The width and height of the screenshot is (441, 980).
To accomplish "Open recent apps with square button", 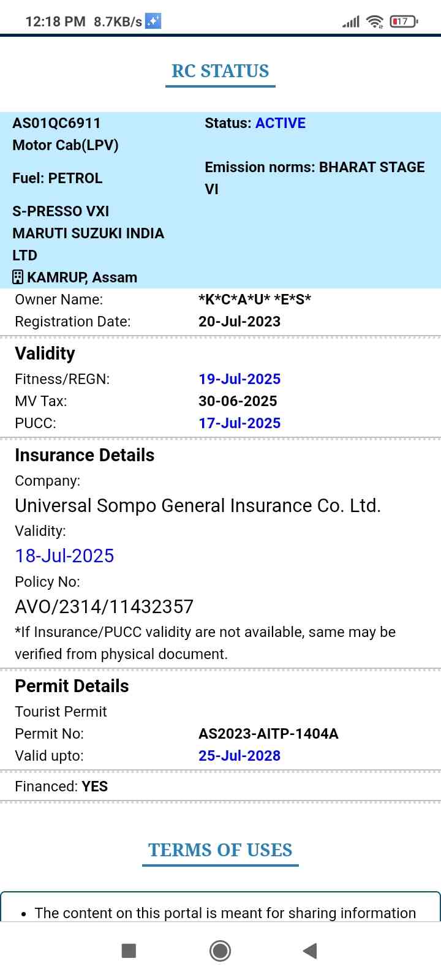I will (x=129, y=951).
